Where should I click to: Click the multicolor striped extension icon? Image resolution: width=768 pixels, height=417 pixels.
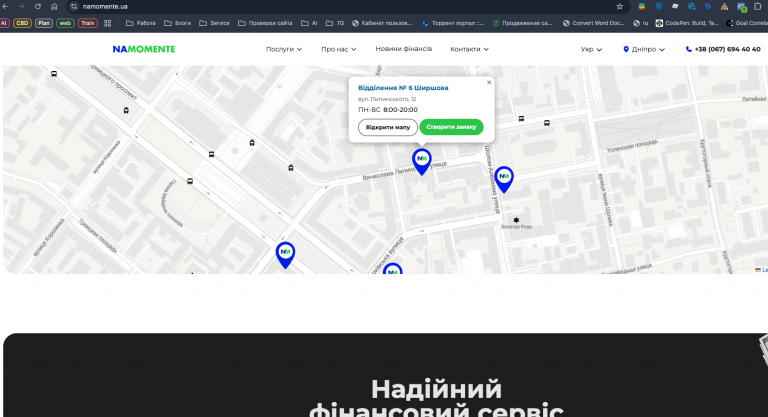(x=642, y=6)
